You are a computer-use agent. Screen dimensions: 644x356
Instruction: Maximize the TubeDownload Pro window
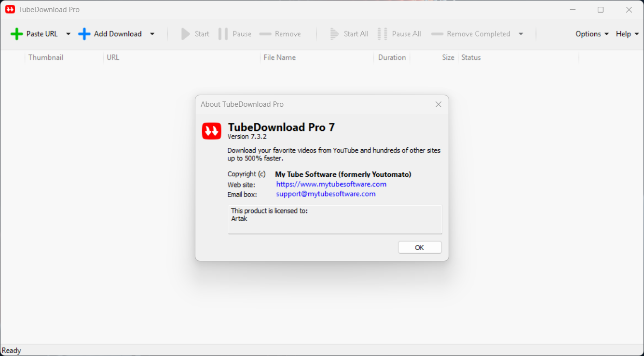[601, 9]
